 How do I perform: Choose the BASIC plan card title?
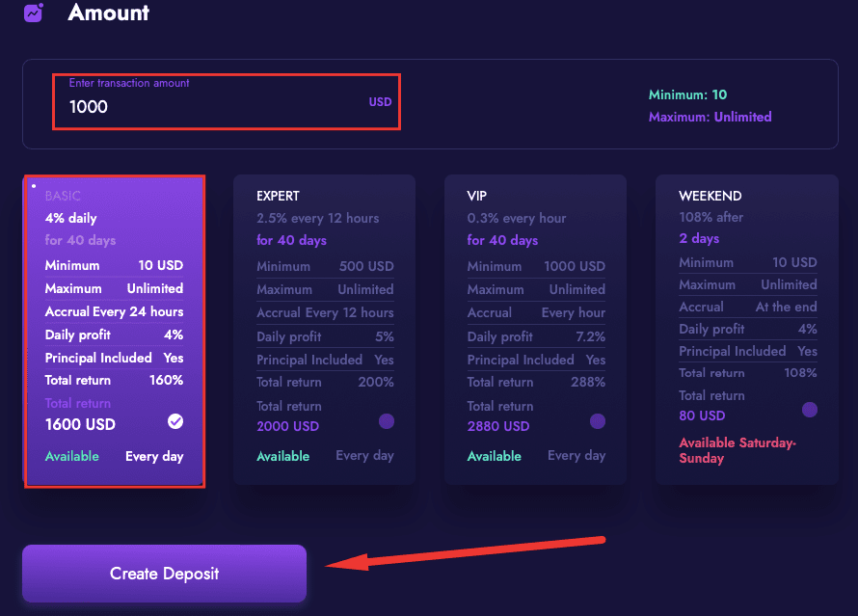[x=63, y=196]
